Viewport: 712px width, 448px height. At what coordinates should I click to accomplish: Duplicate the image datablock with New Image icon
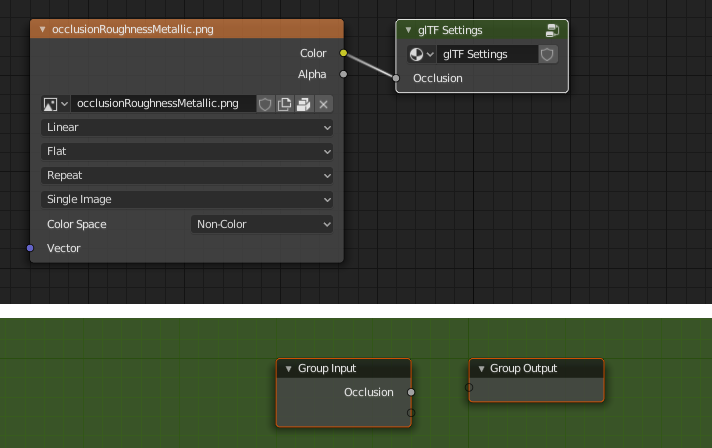(x=285, y=104)
